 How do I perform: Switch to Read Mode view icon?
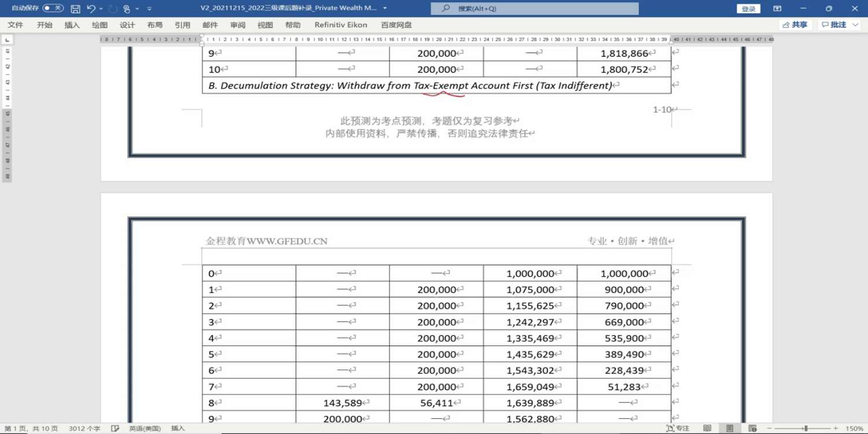(x=707, y=428)
